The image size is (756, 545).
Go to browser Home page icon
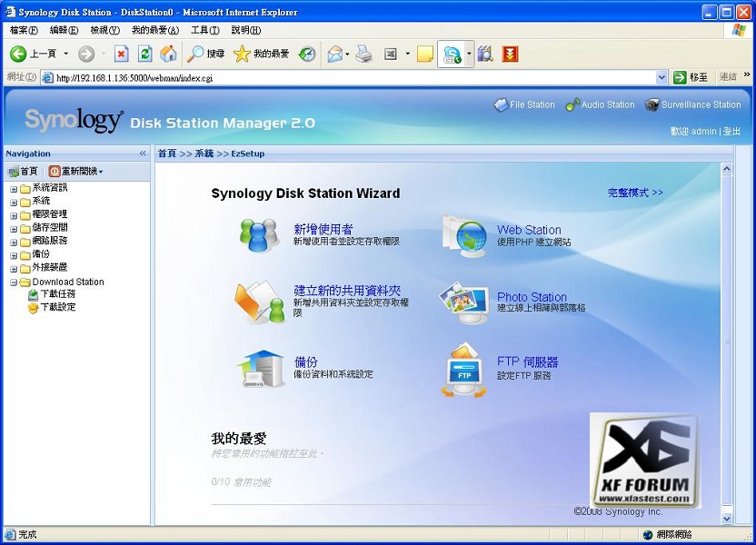168,54
